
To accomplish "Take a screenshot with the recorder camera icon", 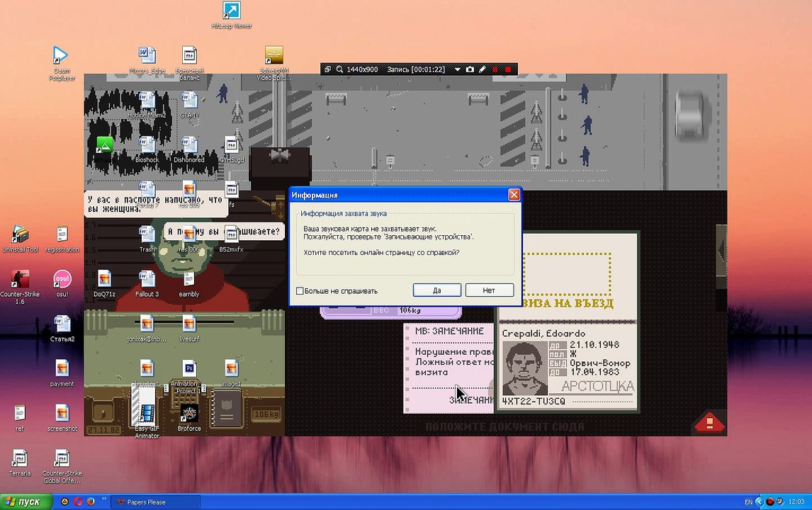I will [x=470, y=69].
